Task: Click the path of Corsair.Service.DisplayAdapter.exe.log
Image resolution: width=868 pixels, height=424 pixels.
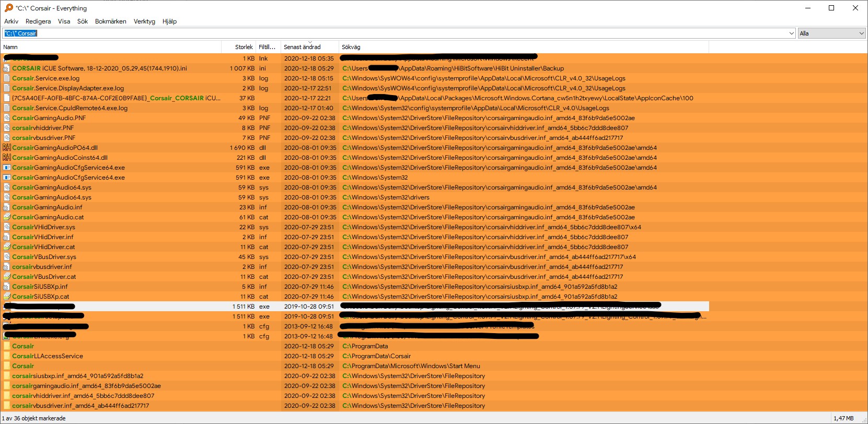Action: [x=484, y=88]
